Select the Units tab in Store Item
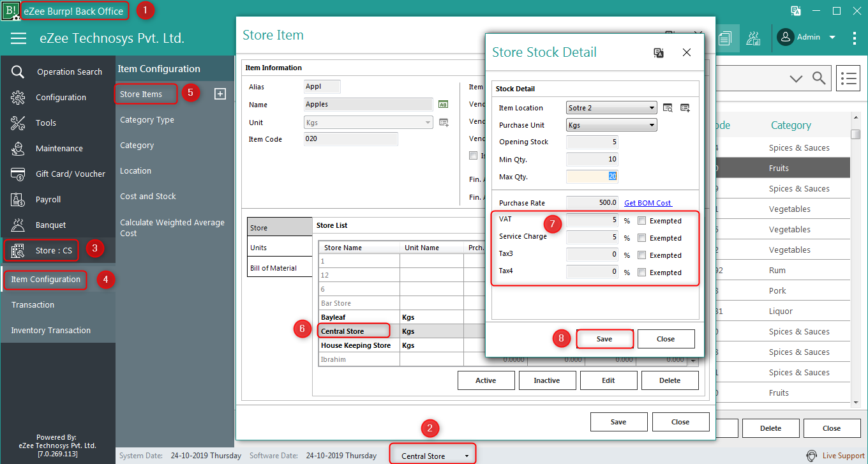 280,248
